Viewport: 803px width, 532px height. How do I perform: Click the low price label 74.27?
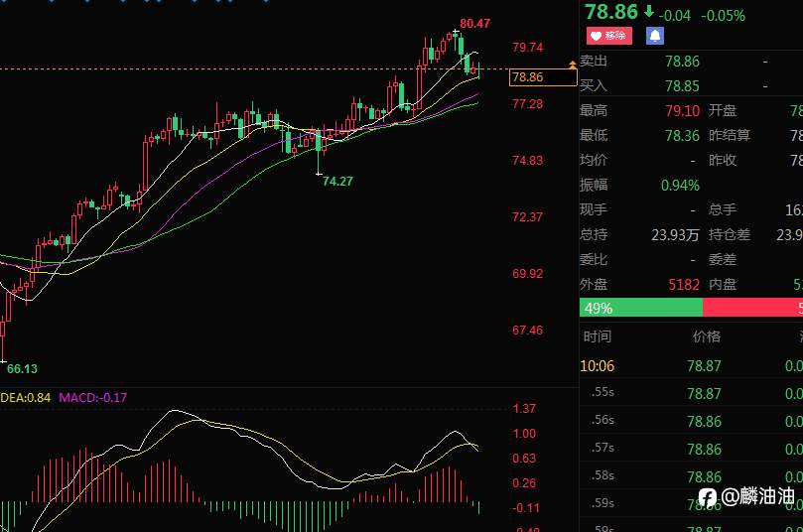click(337, 182)
